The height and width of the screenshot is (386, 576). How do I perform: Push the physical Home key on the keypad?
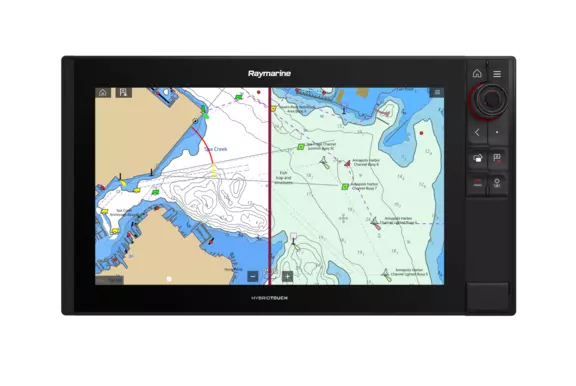click(x=477, y=73)
